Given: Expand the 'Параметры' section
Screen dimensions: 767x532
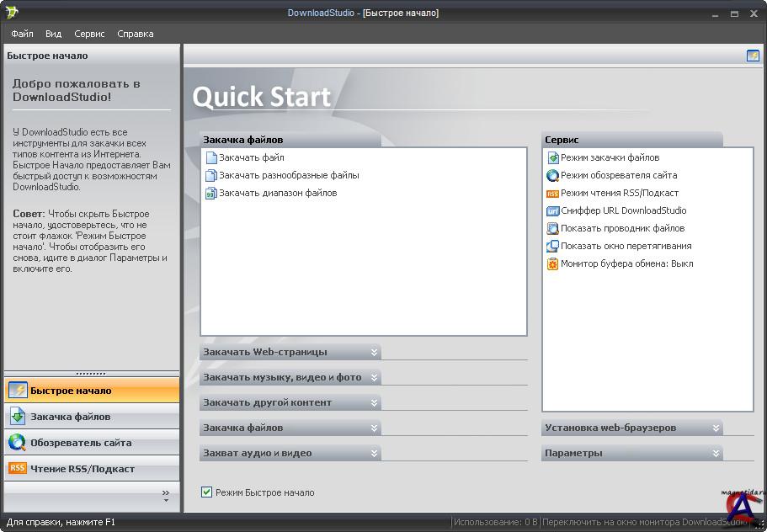Looking at the screenshot, I should pyautogui.click(x=716, y=453).
